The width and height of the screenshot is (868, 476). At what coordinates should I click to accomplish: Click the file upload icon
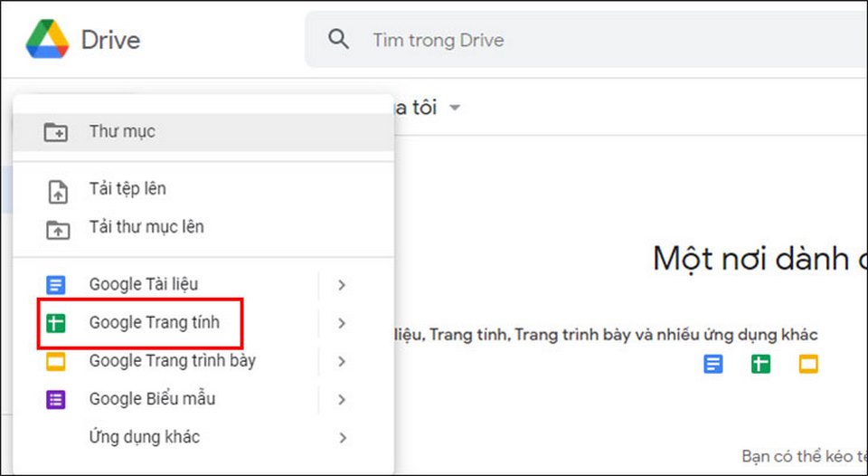[x=56, y=191]
